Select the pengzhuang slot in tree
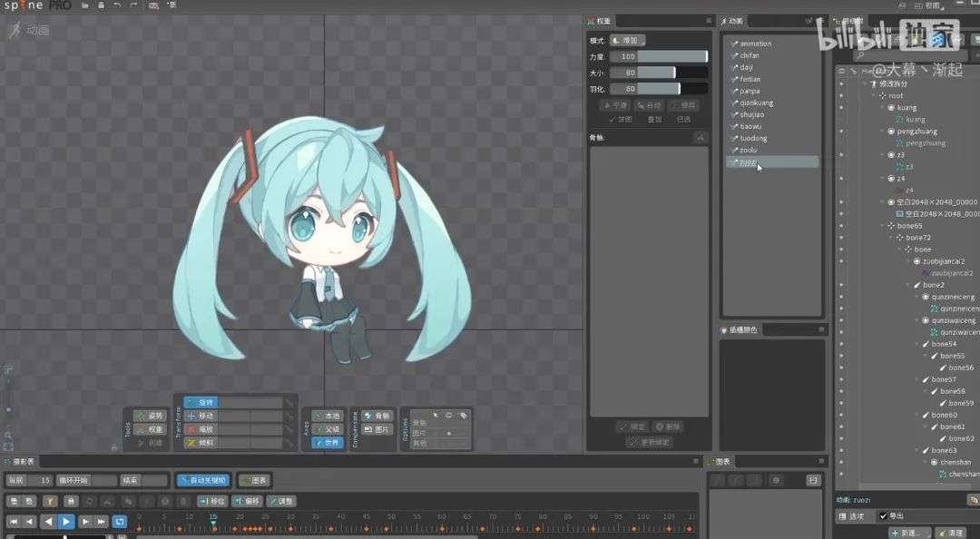The height and width of the screenshot is (539, 980). tap(916, 132)
